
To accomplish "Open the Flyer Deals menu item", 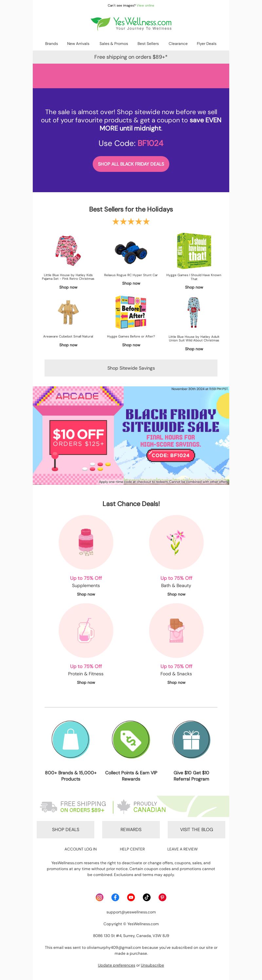I will tap(207, 44).
